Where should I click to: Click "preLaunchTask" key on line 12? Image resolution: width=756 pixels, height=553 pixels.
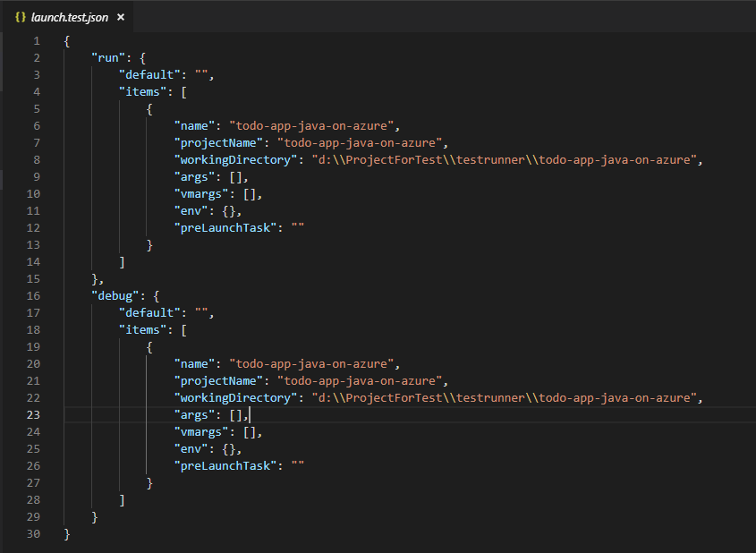225,227
